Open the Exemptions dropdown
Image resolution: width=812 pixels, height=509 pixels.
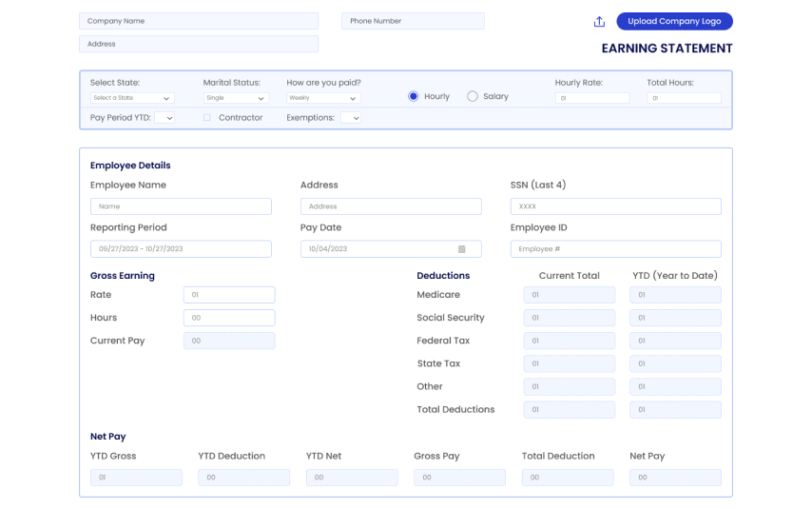click(x=351, y=118)
